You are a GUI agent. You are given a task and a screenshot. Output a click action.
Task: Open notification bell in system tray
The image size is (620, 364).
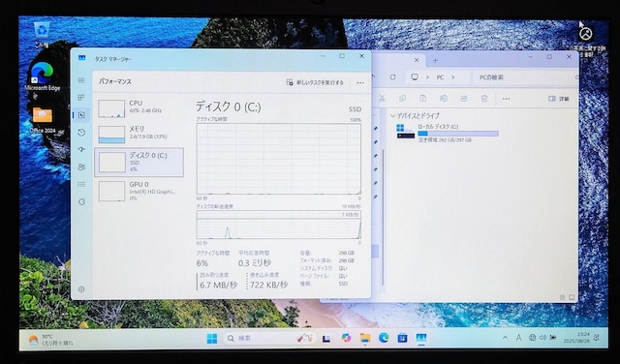[597, 338]
